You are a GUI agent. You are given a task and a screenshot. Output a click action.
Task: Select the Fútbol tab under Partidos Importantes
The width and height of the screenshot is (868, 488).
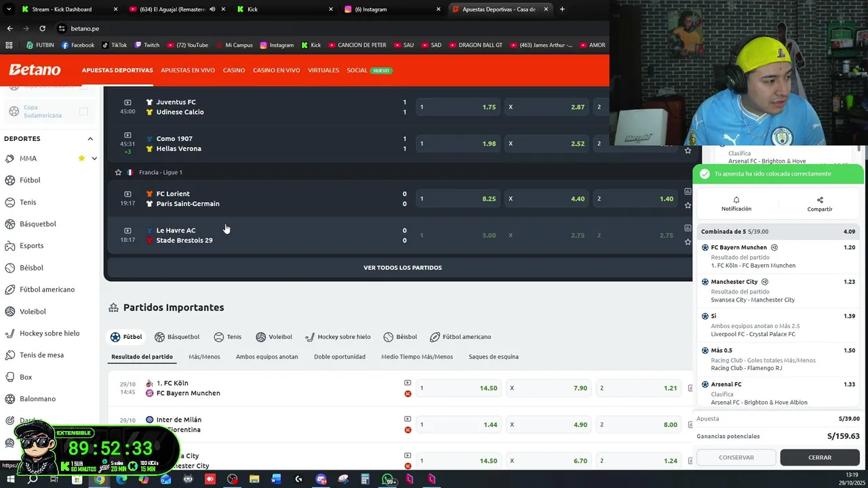(x=126, y=337)
